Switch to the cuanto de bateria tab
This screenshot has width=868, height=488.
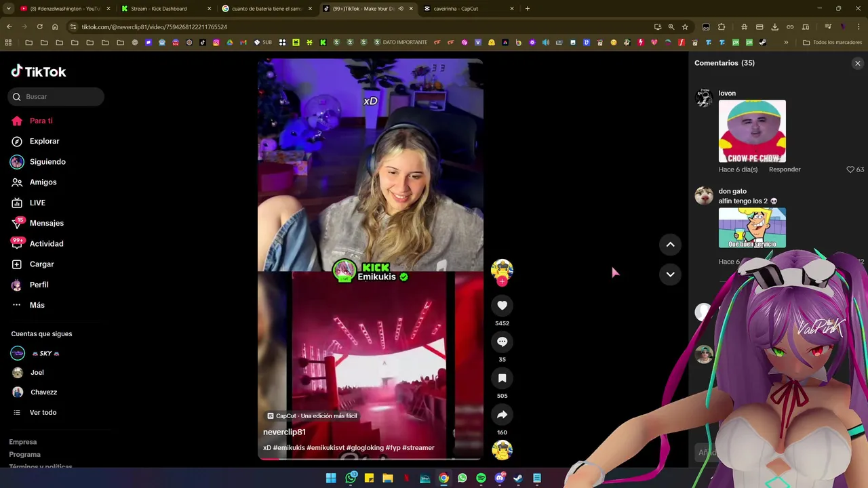click(x=267, y=9)
